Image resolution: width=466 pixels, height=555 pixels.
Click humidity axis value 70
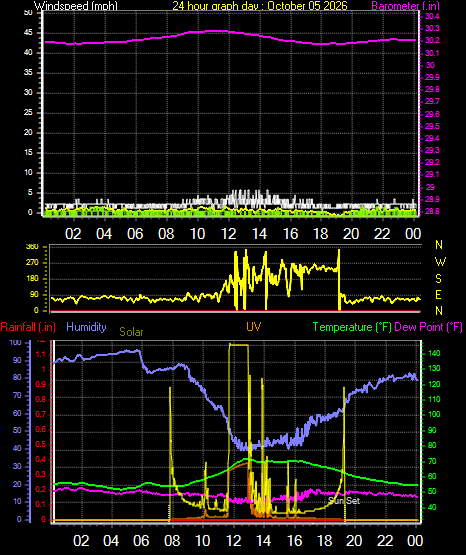coord(17,395)
